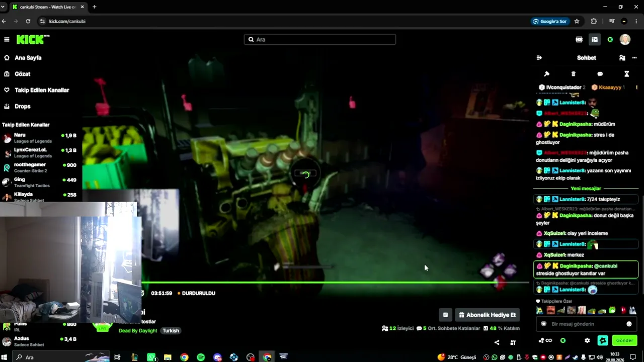The height and width of the screenshot is (362, 644).
Task: Click the channel points infinity icon
Action: 545,340
